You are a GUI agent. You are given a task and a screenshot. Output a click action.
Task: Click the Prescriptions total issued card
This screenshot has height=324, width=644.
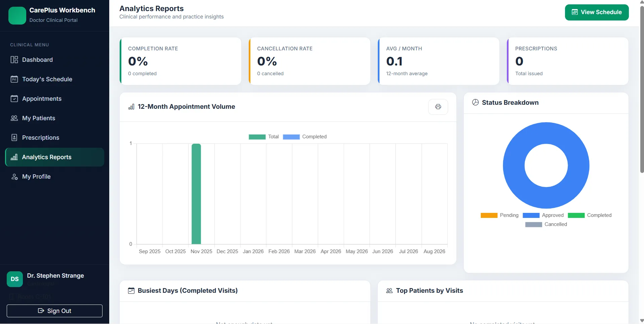568,61
